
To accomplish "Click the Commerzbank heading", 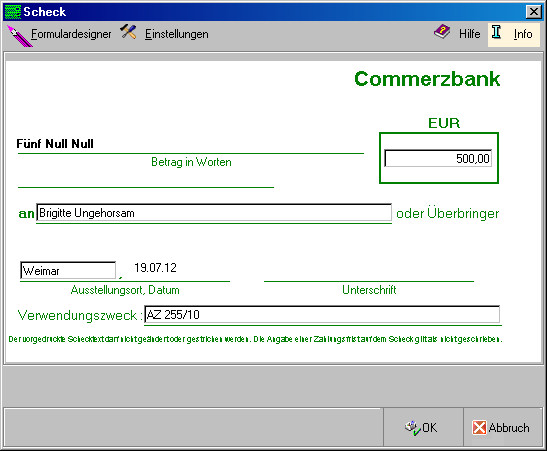I will 427,79.
